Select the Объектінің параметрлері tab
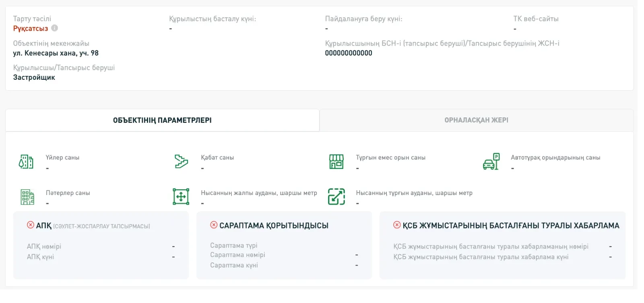The image size is (644, 303). [162, 120]
